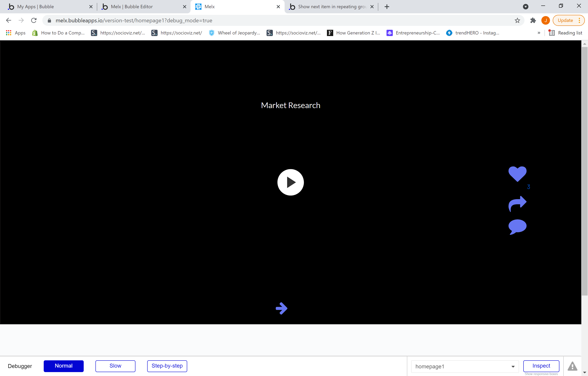Click the share arrow icon
The width and height of the screenshot is (588, 376).
click(517, 203)
